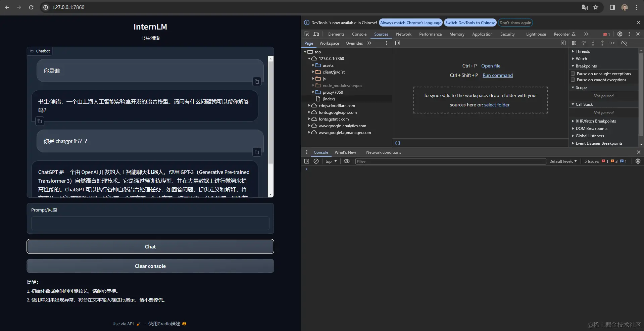
Task: Click the chatbot vertical scrollbar
Action: 271,112
